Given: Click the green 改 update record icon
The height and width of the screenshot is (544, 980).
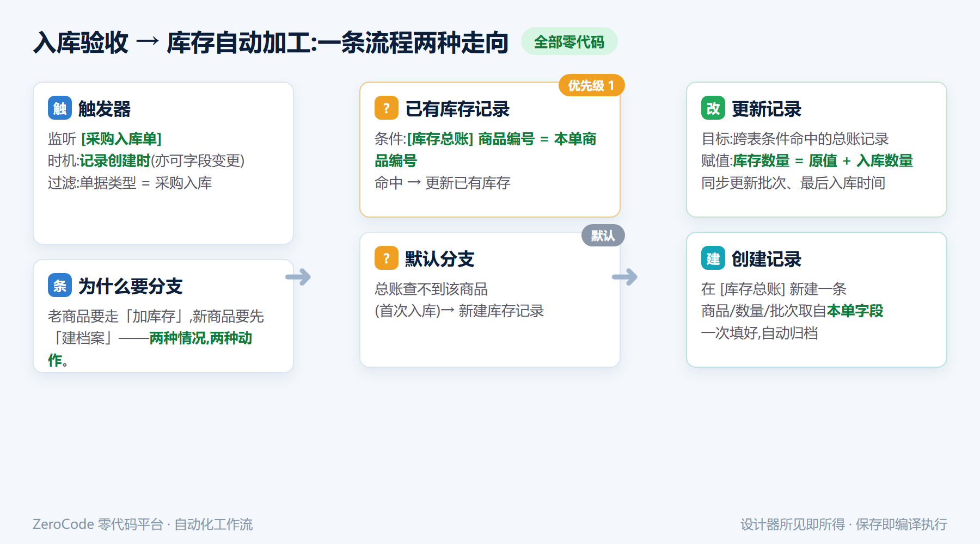Looking at the screenshot, I should pyautogui.click(x=713, y=108).
